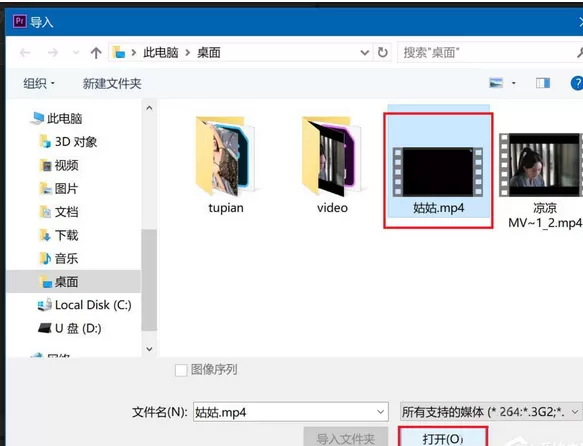Select the tupian folder

(x=226, y=165)
